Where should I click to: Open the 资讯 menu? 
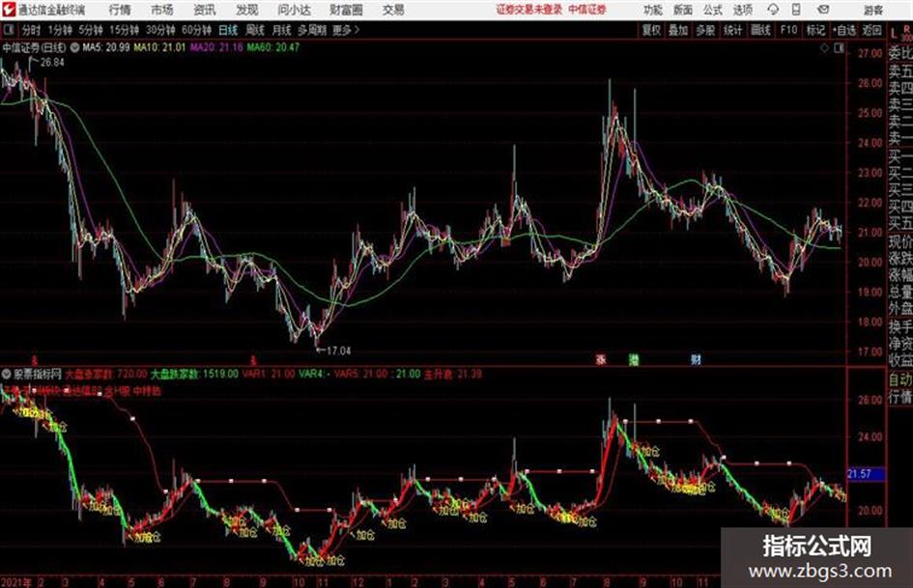(x=205, y=10)
